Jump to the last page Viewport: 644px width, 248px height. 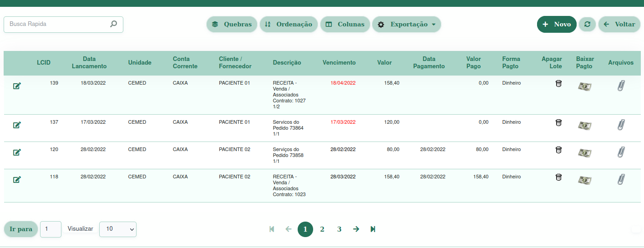pyautogui.click(x=373, y=229)
